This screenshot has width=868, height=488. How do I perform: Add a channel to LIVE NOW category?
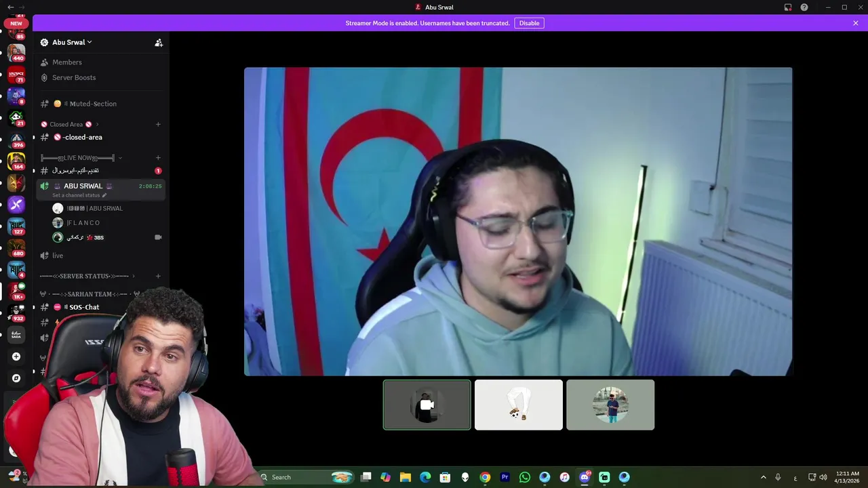158,158
